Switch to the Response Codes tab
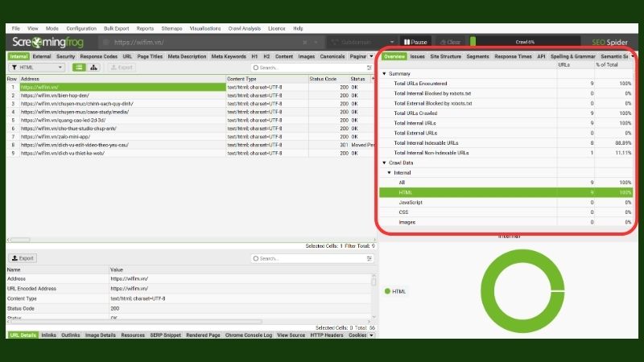 (x=98, y=56)
